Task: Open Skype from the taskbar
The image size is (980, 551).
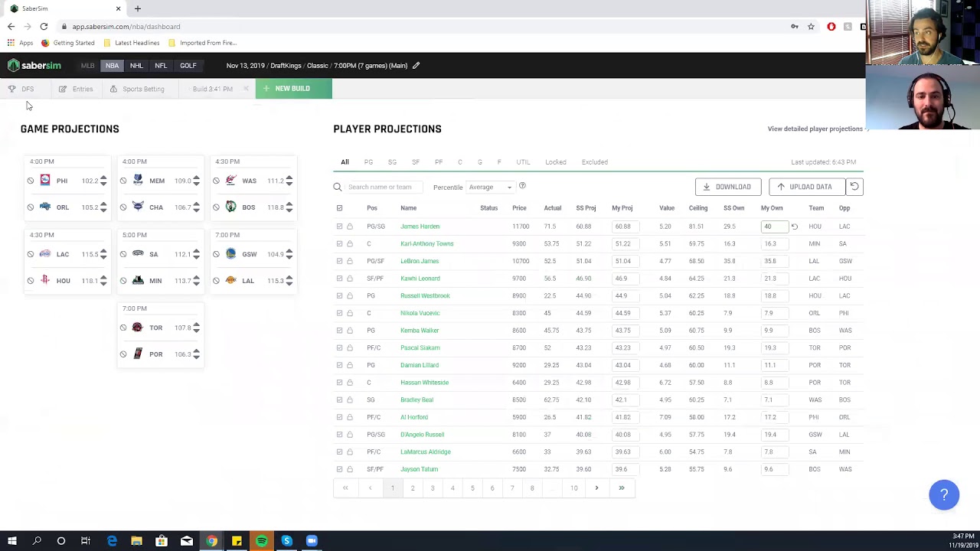Action: [286, 541]
